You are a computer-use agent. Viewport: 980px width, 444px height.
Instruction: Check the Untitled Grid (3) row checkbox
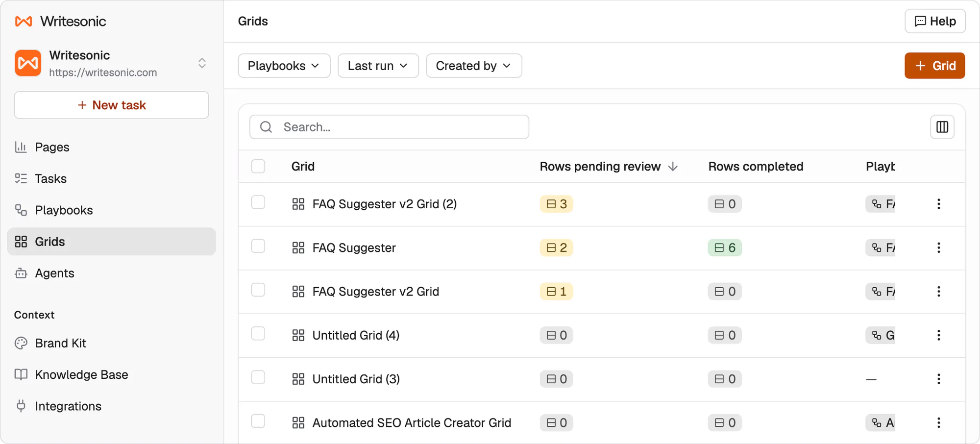coord(258,377)
